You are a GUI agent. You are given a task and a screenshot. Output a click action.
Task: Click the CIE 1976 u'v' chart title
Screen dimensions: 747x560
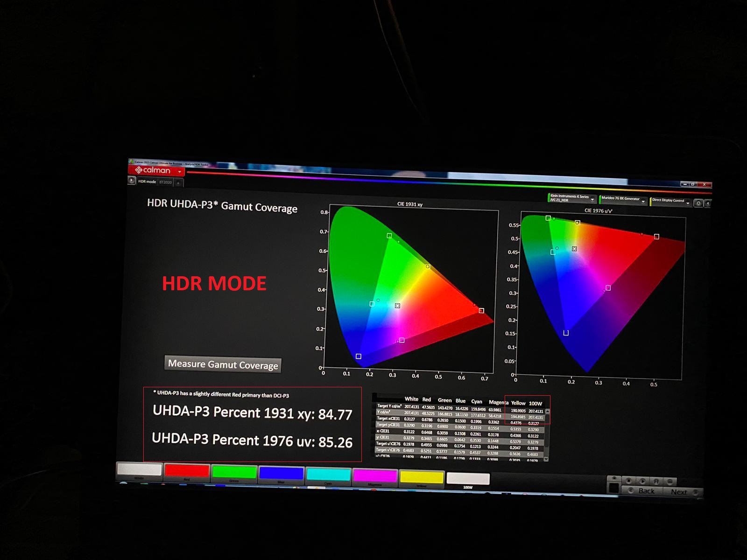coord(598,210)
